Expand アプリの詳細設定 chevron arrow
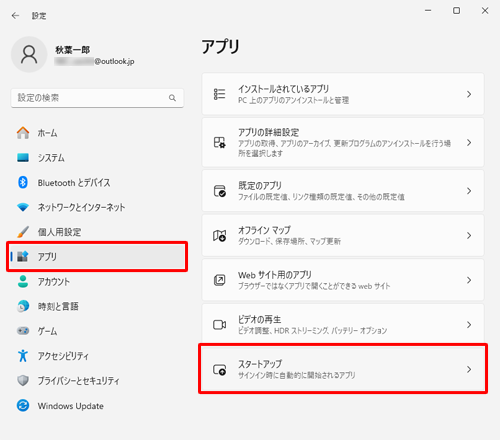The height and width of the screenshot is (440, 500). [x=469, y=143]
